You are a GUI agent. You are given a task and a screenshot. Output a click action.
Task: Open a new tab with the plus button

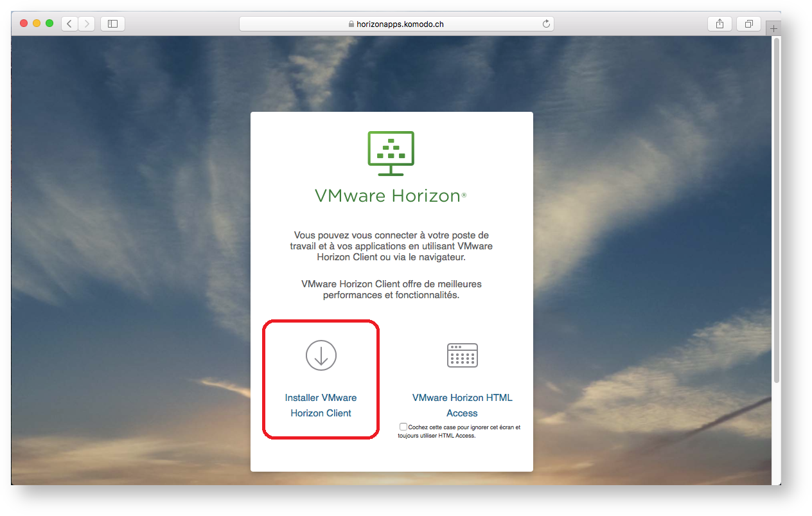[773, 28]
